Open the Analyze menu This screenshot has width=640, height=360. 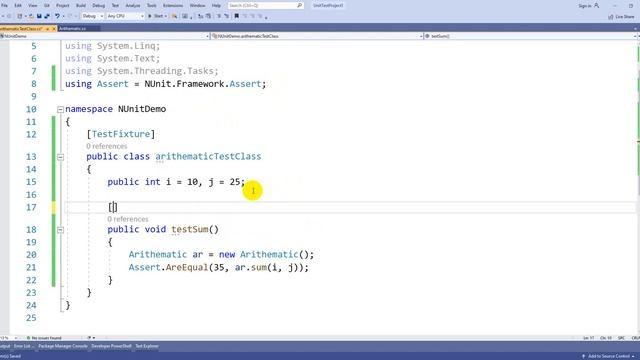click(133, 6)
